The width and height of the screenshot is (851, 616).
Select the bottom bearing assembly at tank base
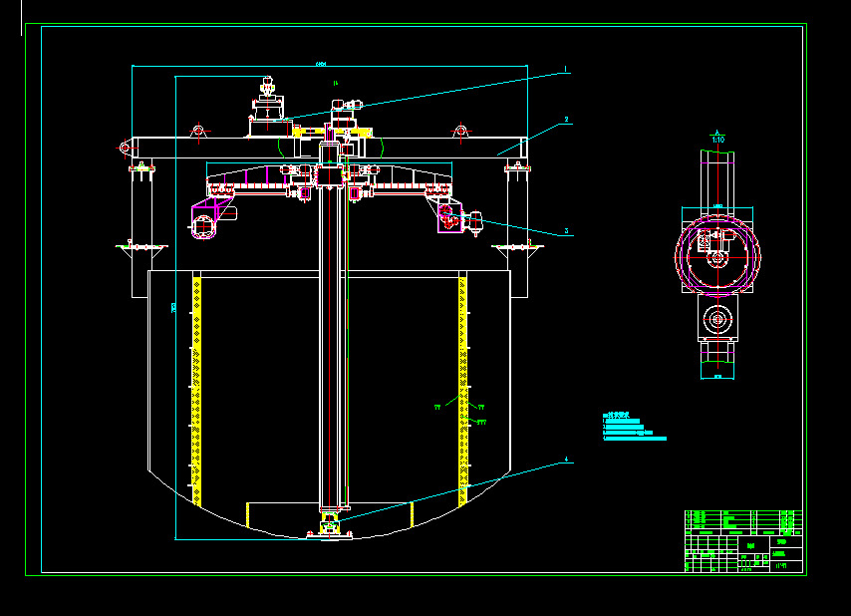pos(330,527)
